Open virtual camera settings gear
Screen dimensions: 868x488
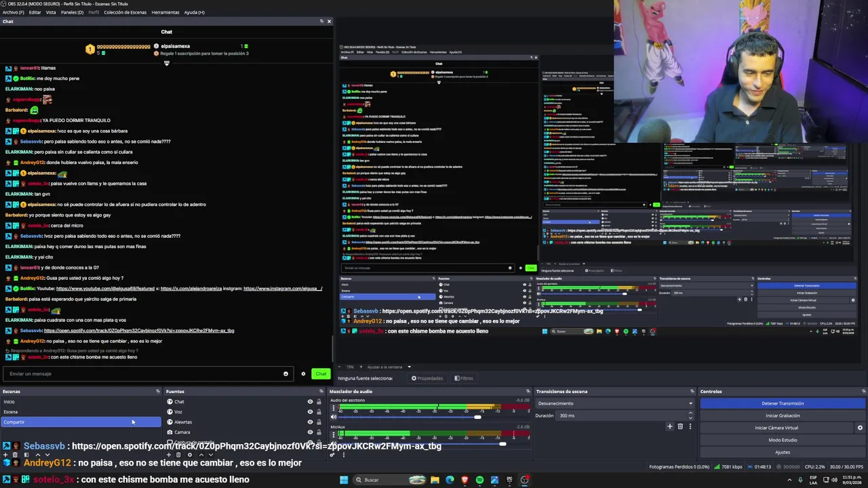coord(860,428)
